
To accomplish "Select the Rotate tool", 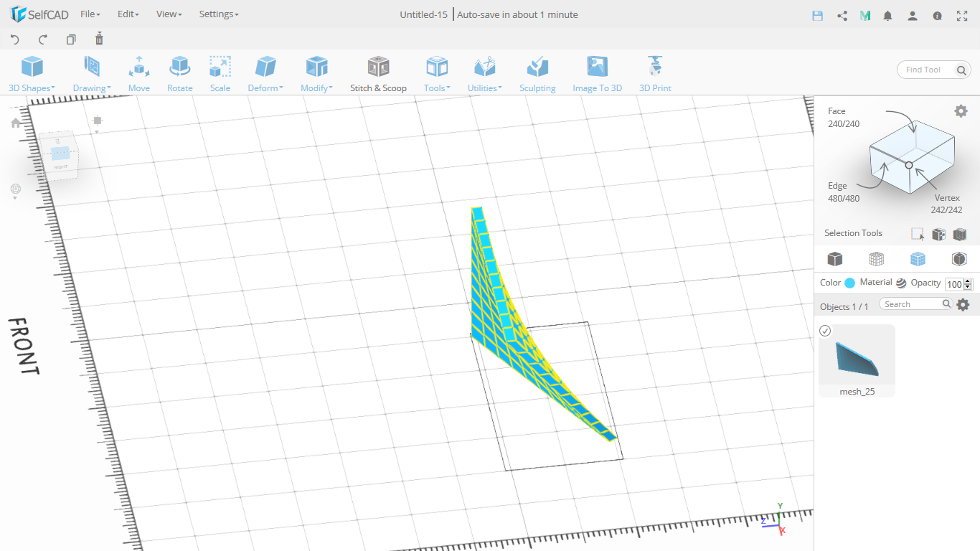I will (179, 75).
